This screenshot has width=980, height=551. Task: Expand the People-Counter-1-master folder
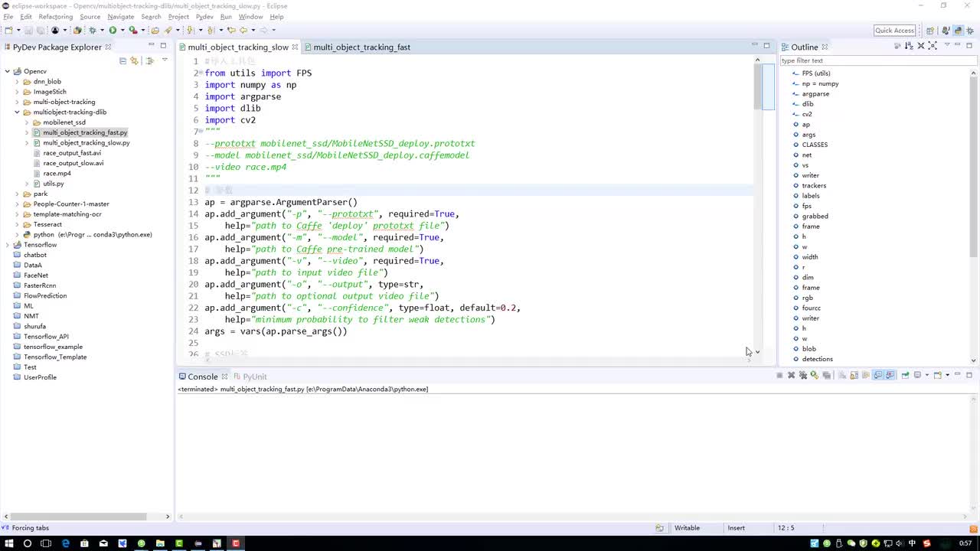coord(17,204)
